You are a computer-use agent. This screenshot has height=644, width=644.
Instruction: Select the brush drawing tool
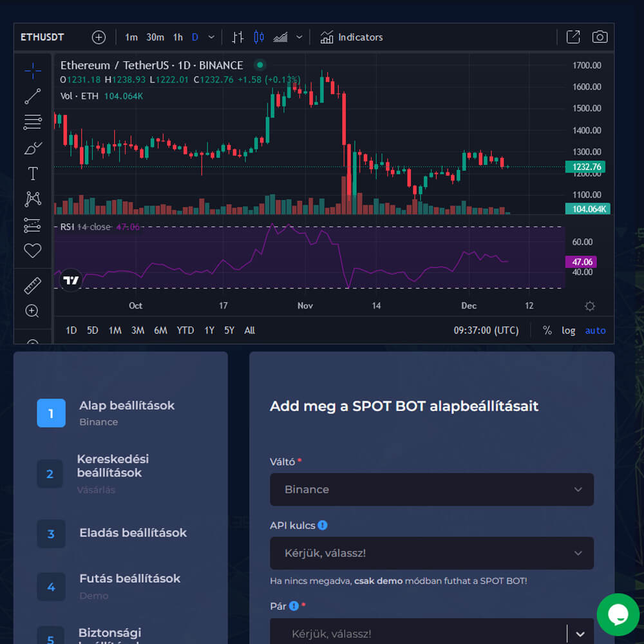[x=32, y=148]
